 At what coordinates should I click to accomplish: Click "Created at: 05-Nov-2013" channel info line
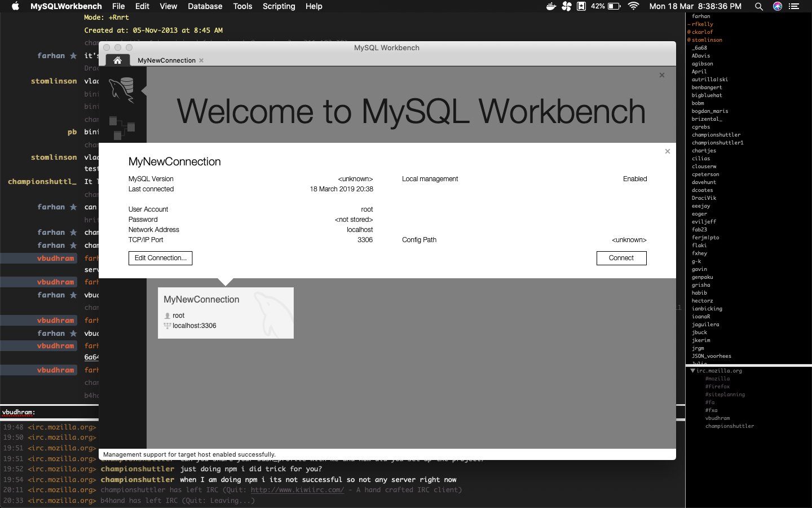pyautogui.click(x=153, y=30)
